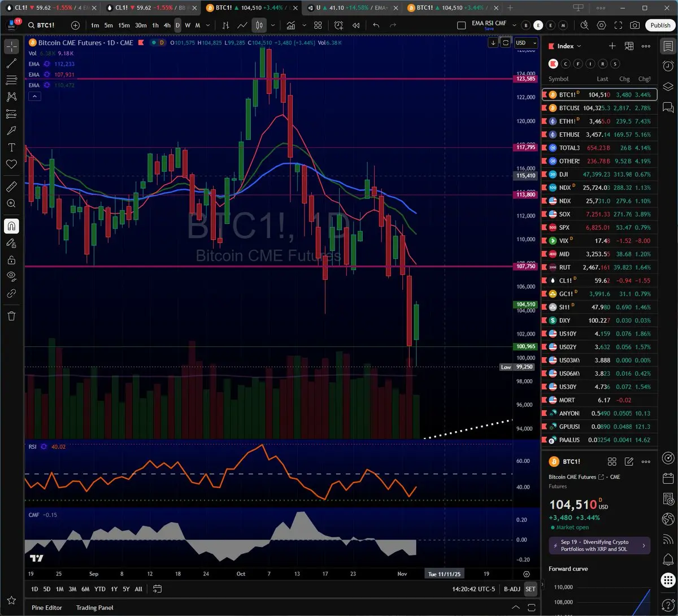Open the layout name dropdown arrow
The width and height of the screenshot is (678, 616).
(x=514, y=25)
